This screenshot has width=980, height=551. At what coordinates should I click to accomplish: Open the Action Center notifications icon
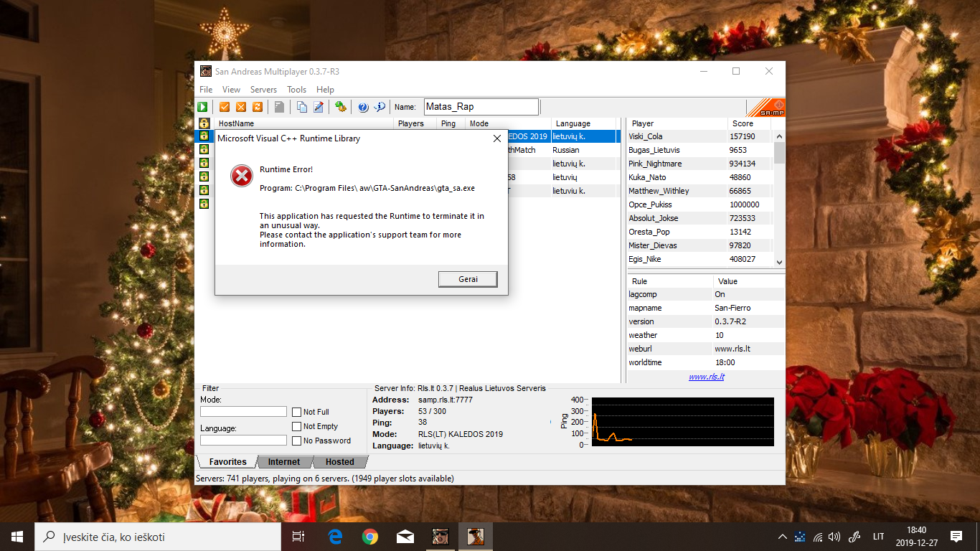[x=956, y=536]
